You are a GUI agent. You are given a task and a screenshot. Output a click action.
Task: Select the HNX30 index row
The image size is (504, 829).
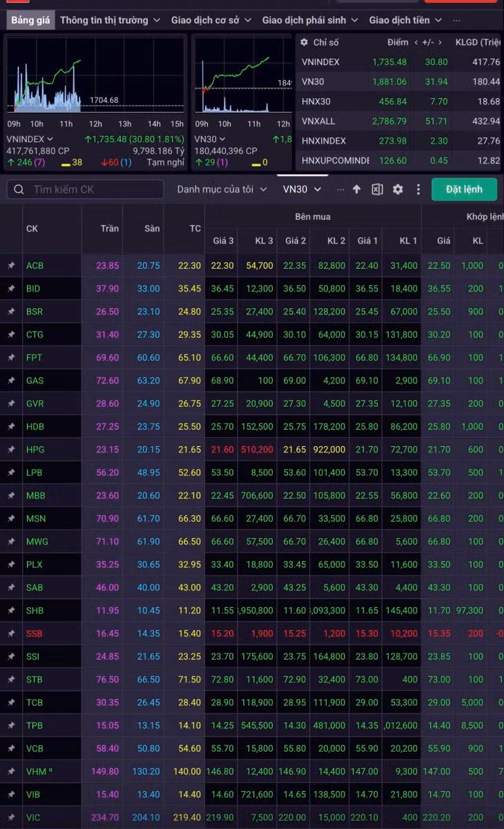(400, 102)
